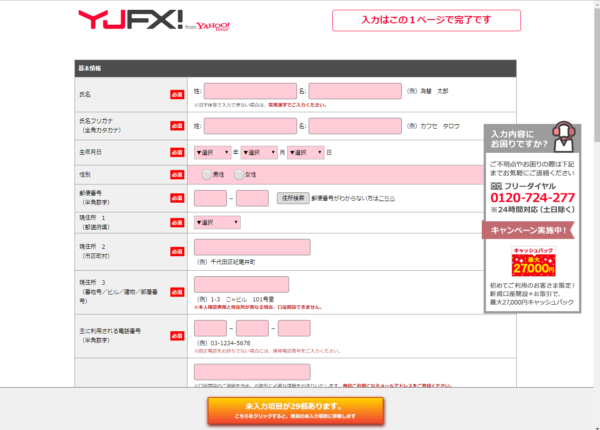This screenshot has width=600, height=430.
Task: Click the first phone number box
Action: tap(210, 328)
